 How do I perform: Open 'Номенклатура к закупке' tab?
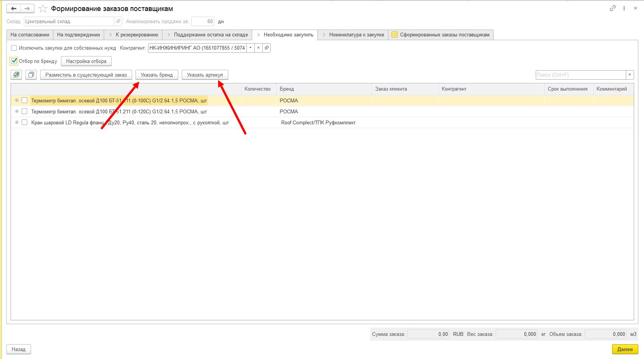pos(353,34)
